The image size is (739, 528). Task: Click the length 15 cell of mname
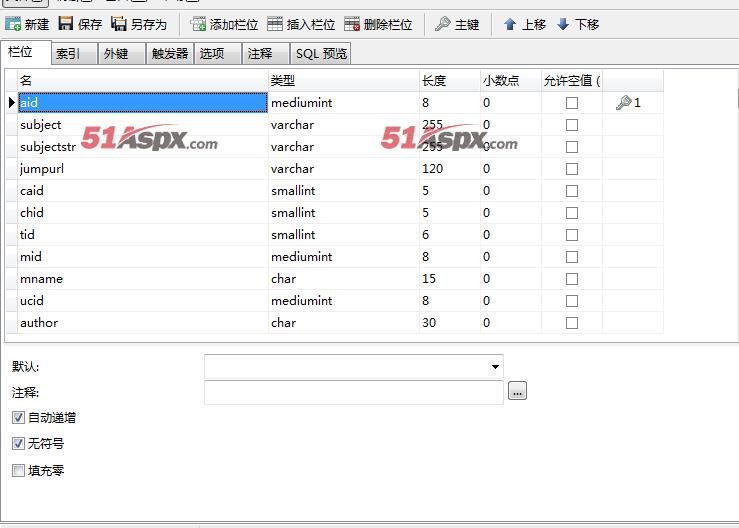click(450, 279)
